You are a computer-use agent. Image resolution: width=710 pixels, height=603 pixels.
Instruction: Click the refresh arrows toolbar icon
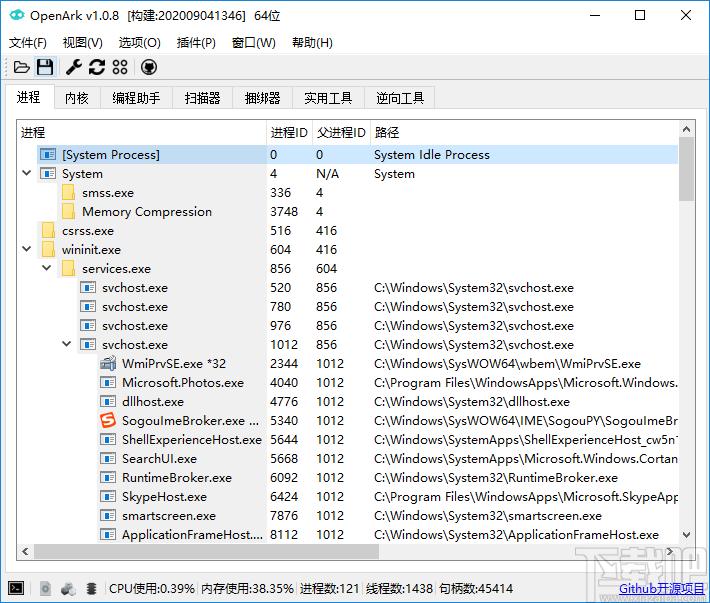click(x=97, y=67)
